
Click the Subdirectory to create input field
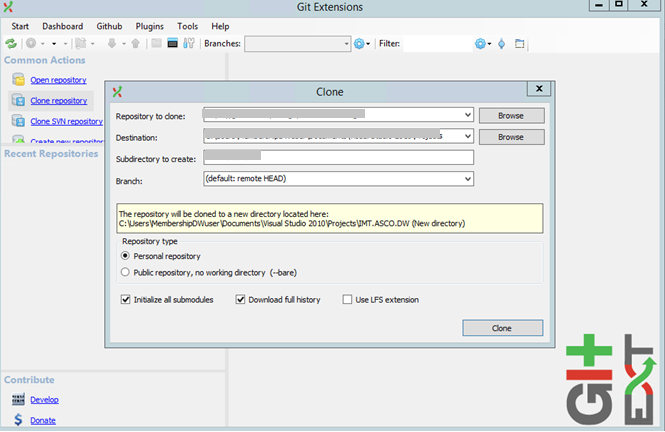(338, 157)
